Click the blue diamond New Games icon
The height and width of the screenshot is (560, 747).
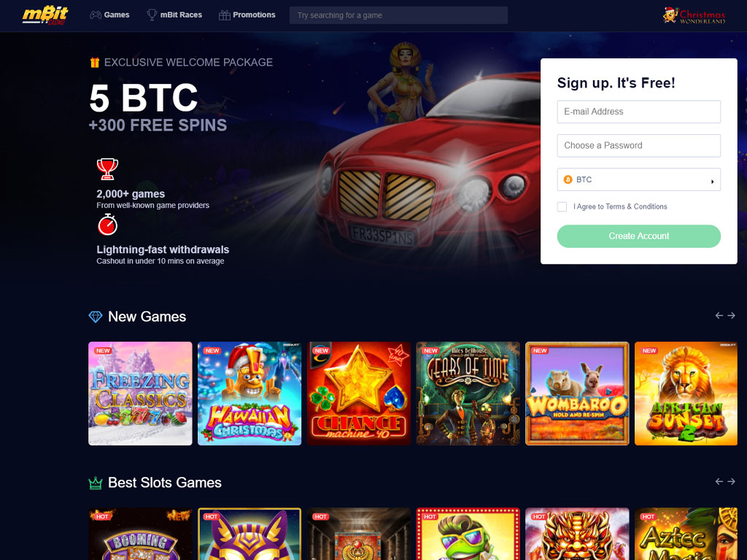click(x=96, y=316)
